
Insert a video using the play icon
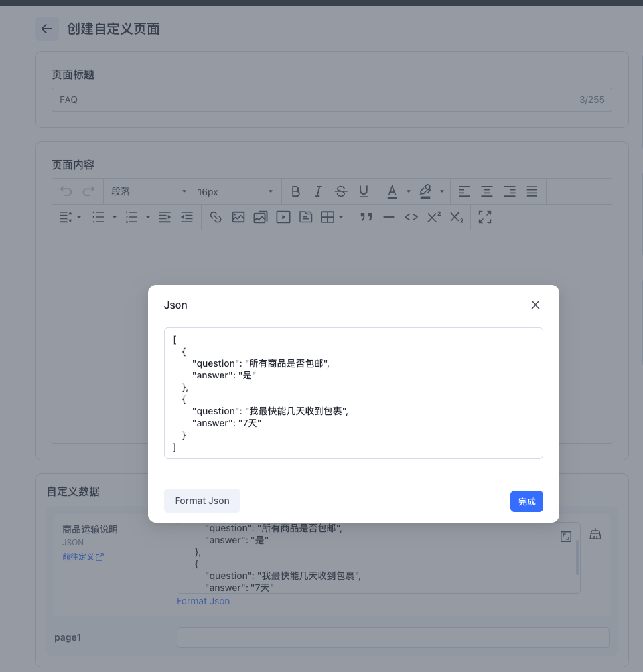(x=283, y=217)
